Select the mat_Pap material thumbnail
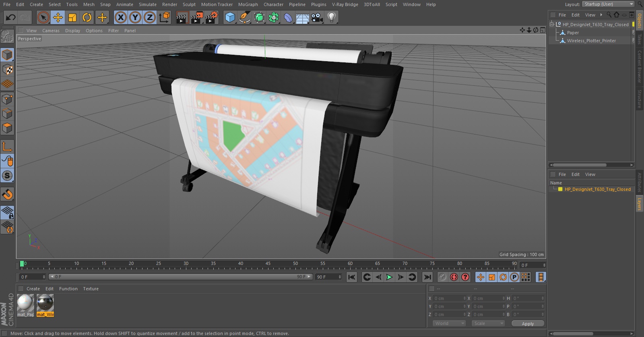644x337 pixels. [25, 305]
